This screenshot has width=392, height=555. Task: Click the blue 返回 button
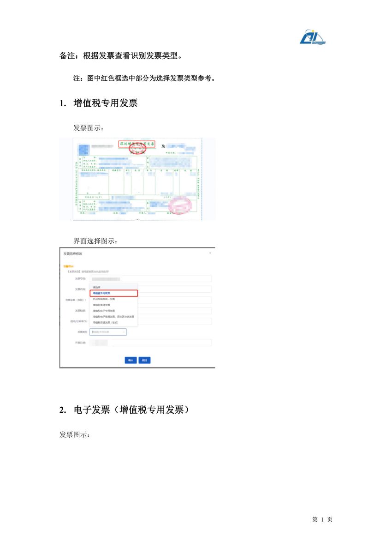click(x=144, y=360)
